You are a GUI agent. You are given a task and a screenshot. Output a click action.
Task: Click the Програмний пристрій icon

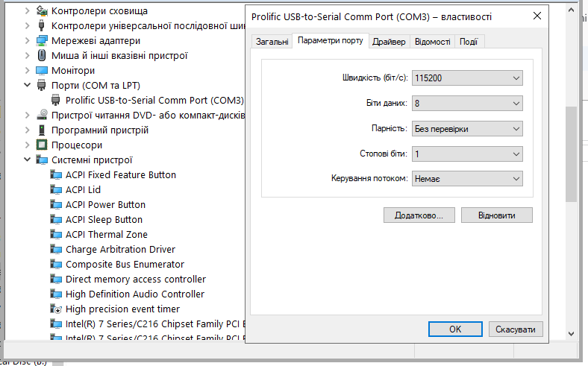click(42, 130)
